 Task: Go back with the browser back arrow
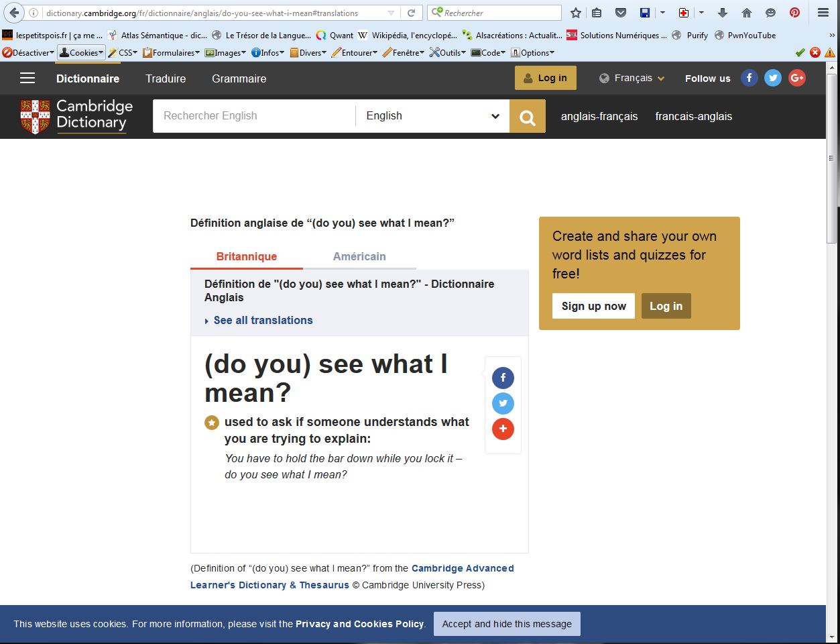coord(14,13)
